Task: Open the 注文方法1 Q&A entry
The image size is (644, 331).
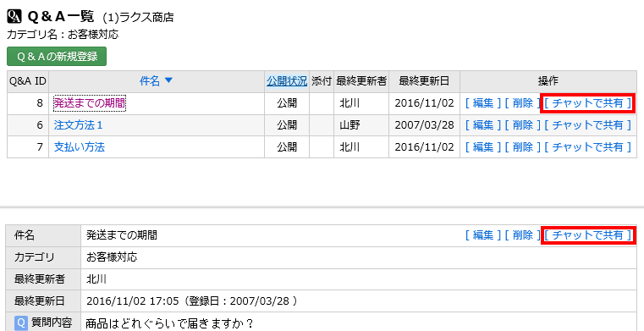Action: (x=78, y=124)
